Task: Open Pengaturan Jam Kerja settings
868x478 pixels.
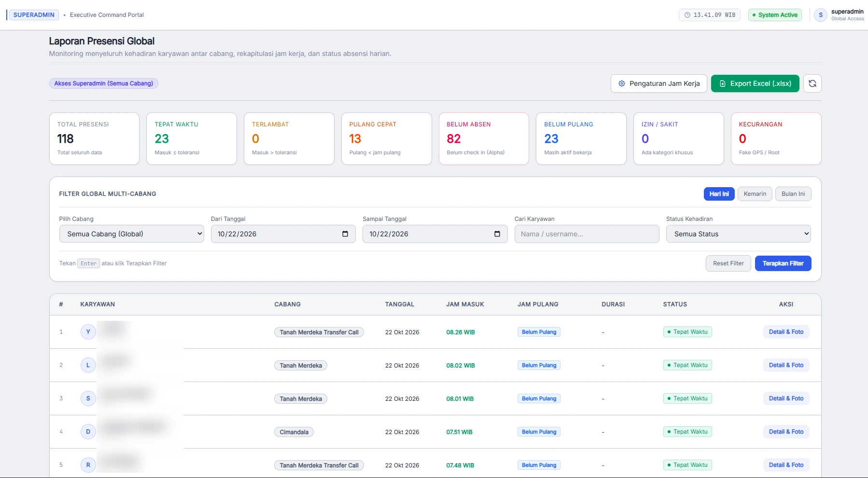Action: click(659, 83)
